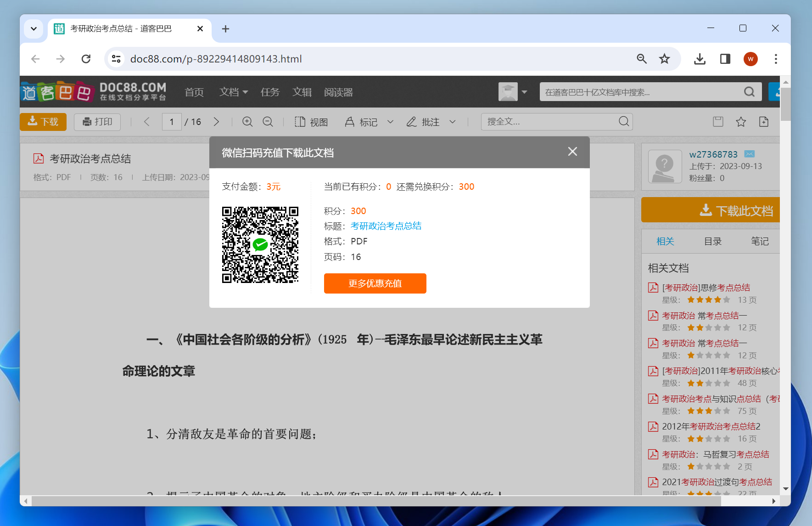This screenshot has height=526, width=812.
Task: Open a new browser tab
Action: [225, 29]
